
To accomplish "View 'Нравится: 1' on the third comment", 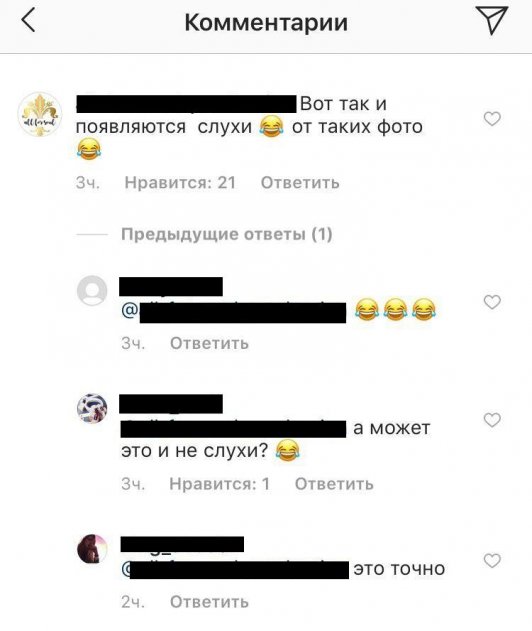I will 219,484.
